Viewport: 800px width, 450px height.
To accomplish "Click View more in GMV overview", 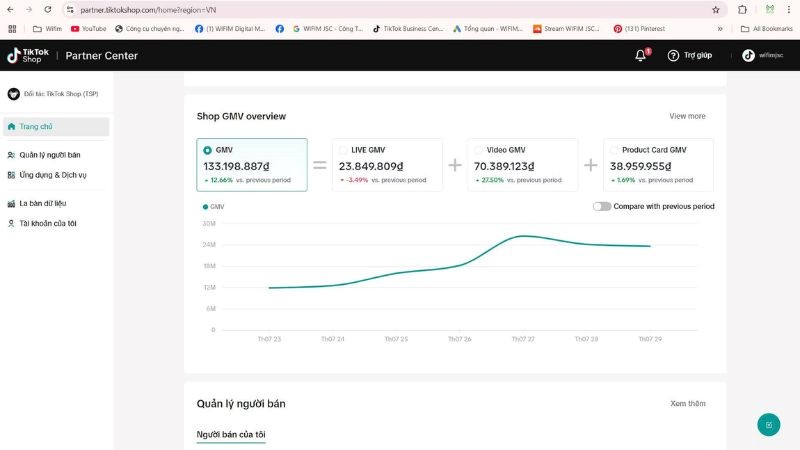I will [687, 116].
